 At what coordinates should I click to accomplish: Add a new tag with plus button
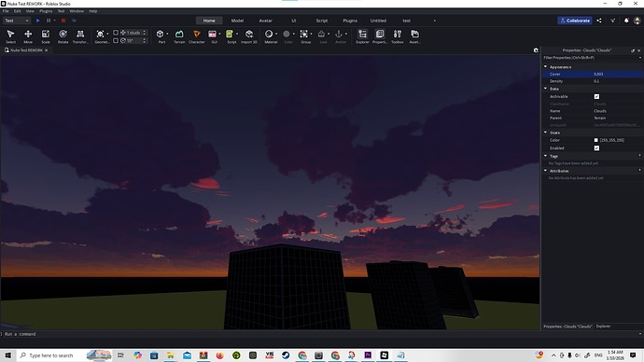[639, 155]
